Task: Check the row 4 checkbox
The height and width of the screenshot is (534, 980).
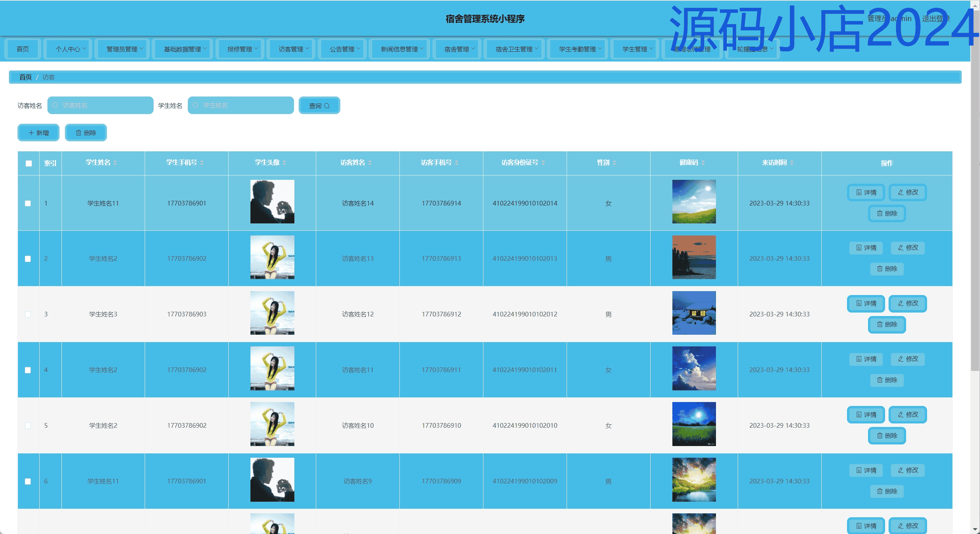Action: (28, 370)
